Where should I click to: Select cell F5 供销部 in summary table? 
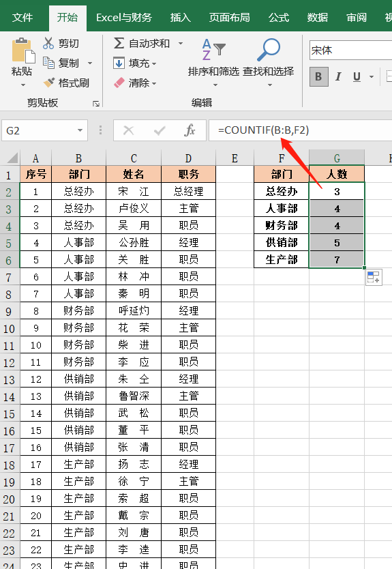282,243
